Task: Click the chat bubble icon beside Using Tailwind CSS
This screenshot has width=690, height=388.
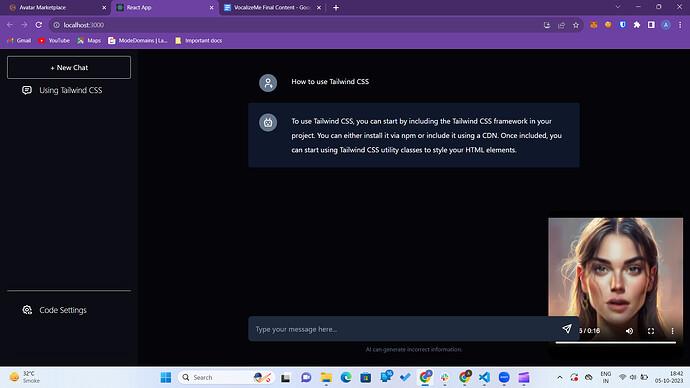Action: [27, 90]
